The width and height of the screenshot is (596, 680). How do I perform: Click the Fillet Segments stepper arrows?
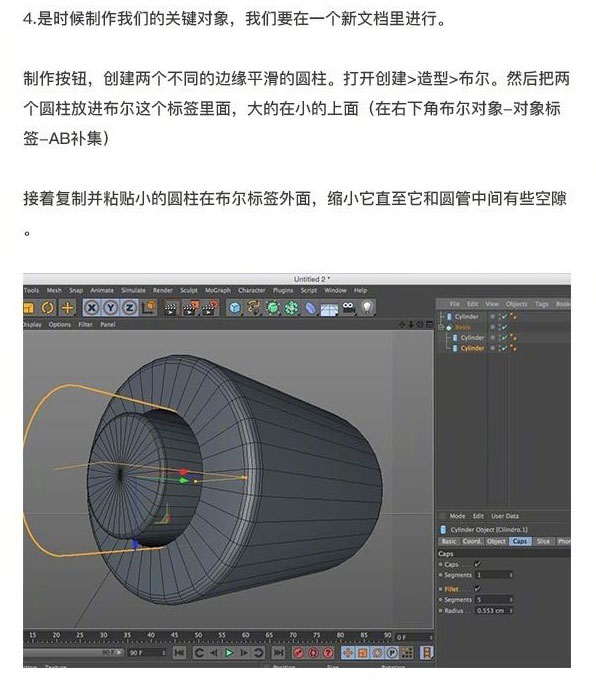511,600
